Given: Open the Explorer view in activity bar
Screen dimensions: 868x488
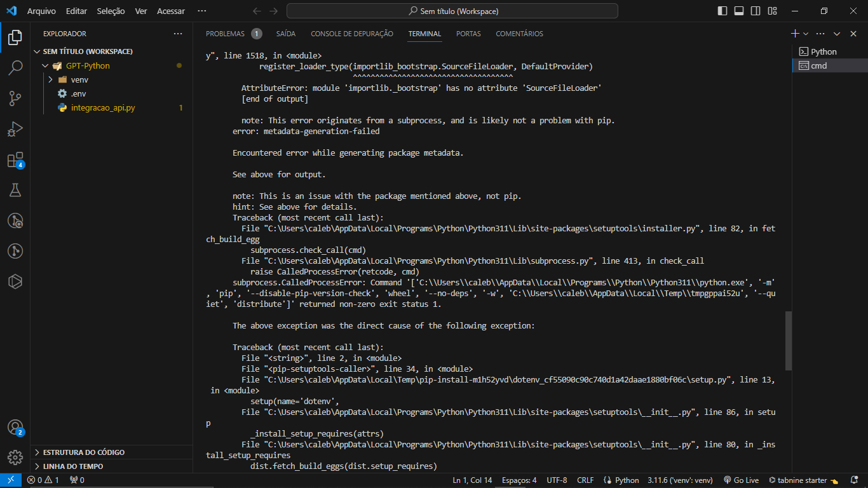Looking at the screenshot, I should click(15, 37).
